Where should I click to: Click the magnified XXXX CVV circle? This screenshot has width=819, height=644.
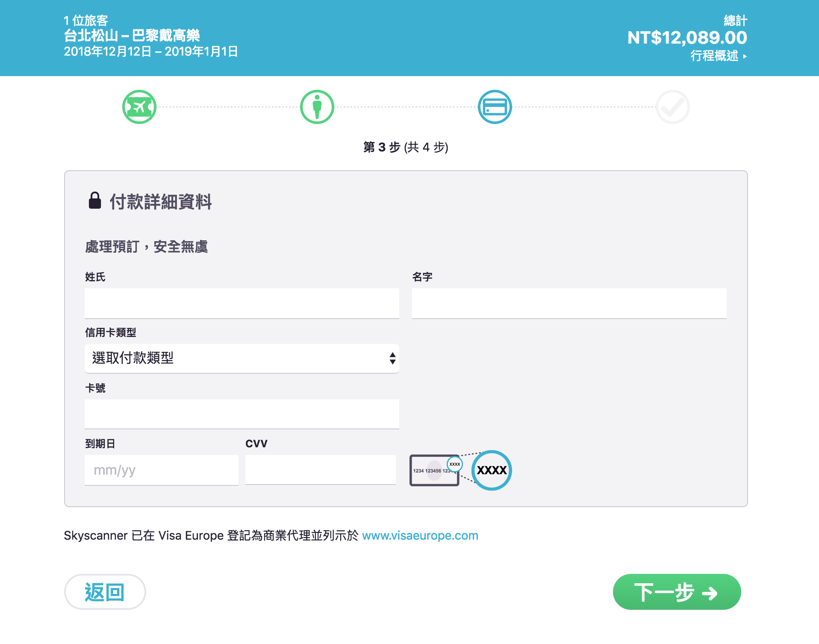(492, 470)
